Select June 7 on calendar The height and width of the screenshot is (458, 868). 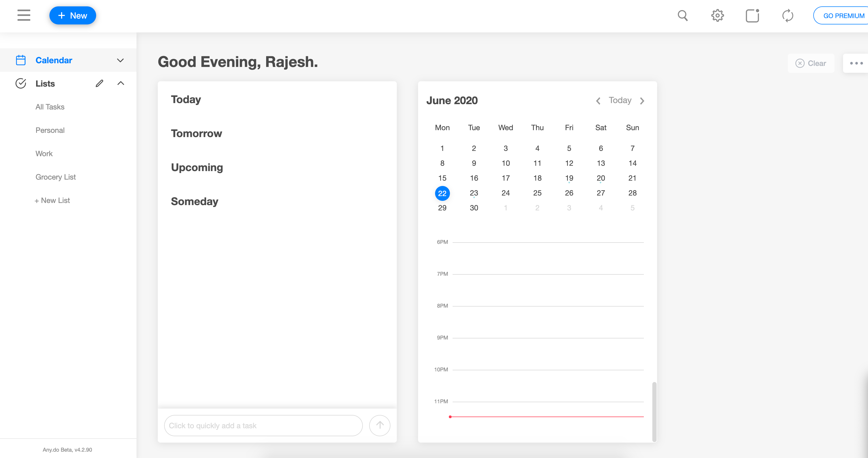click(632, 148)
